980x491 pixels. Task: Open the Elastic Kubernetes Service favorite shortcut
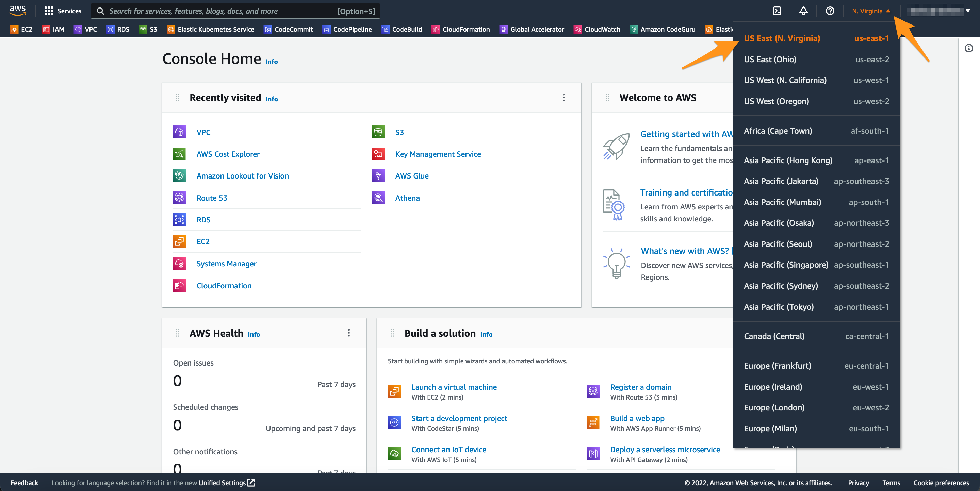[210, 29]
